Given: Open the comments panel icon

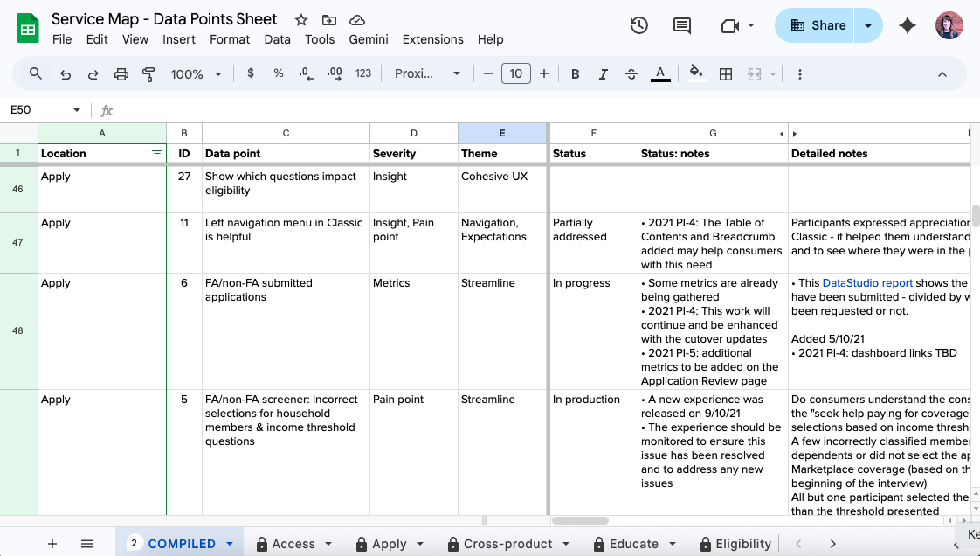Looking at the screenshot, I should click(684, 25).
